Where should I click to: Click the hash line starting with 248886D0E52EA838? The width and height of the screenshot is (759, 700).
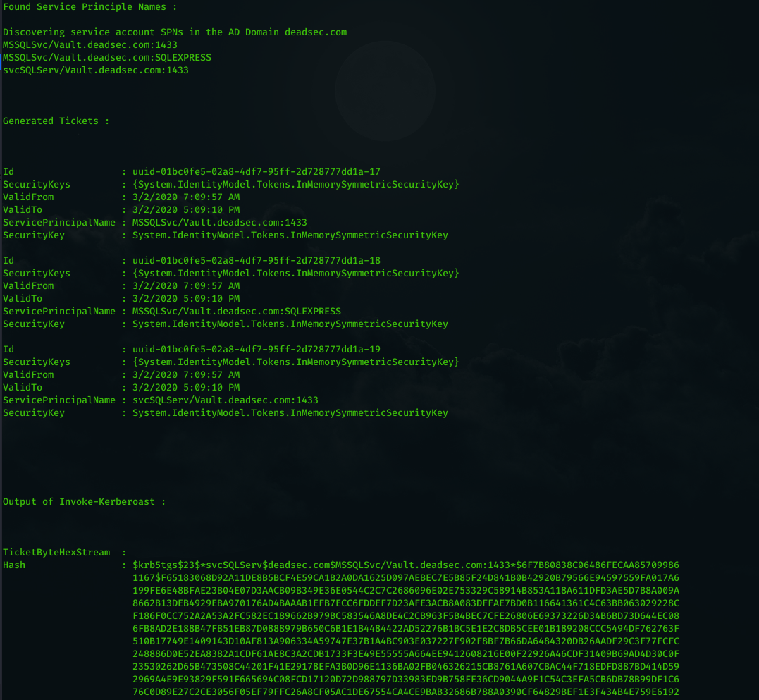pos(406,654)
